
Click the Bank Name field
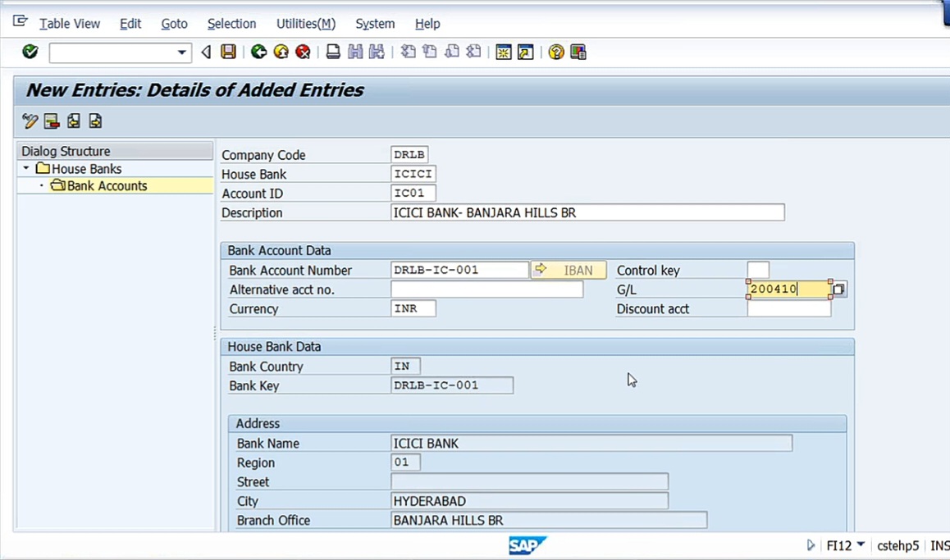pos(591,443)
